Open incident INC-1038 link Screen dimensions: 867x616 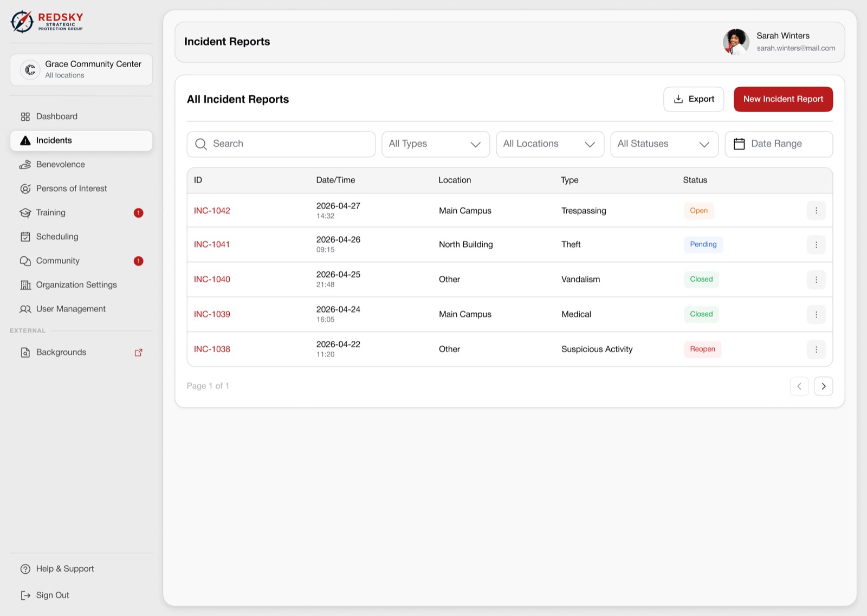tap(212, 349)
